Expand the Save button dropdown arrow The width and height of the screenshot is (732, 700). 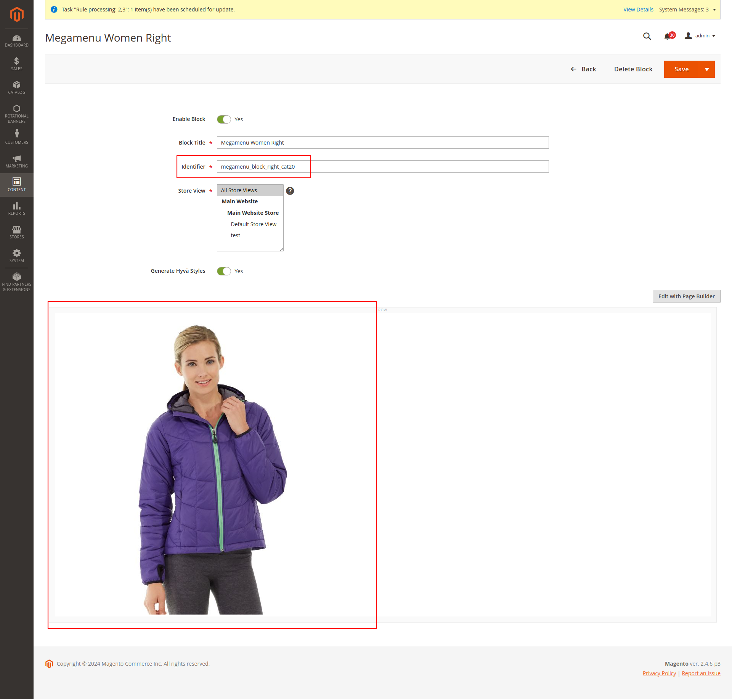(707, 69)
